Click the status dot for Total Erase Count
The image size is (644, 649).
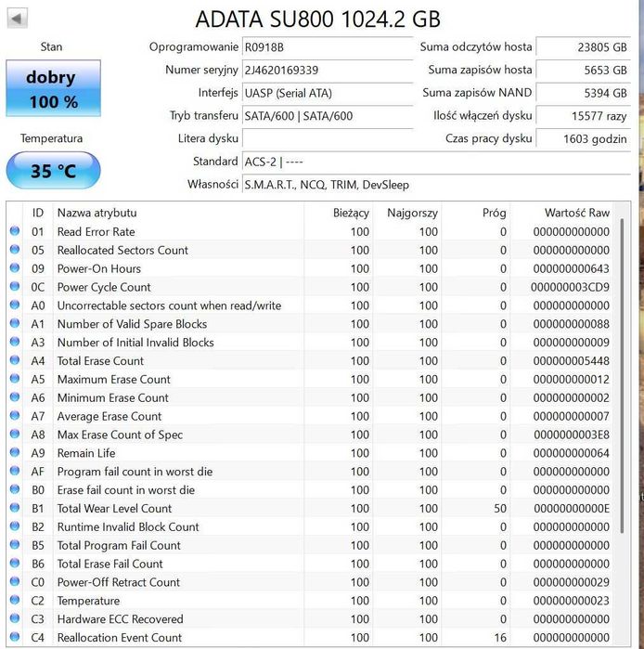tap(15, 360)
